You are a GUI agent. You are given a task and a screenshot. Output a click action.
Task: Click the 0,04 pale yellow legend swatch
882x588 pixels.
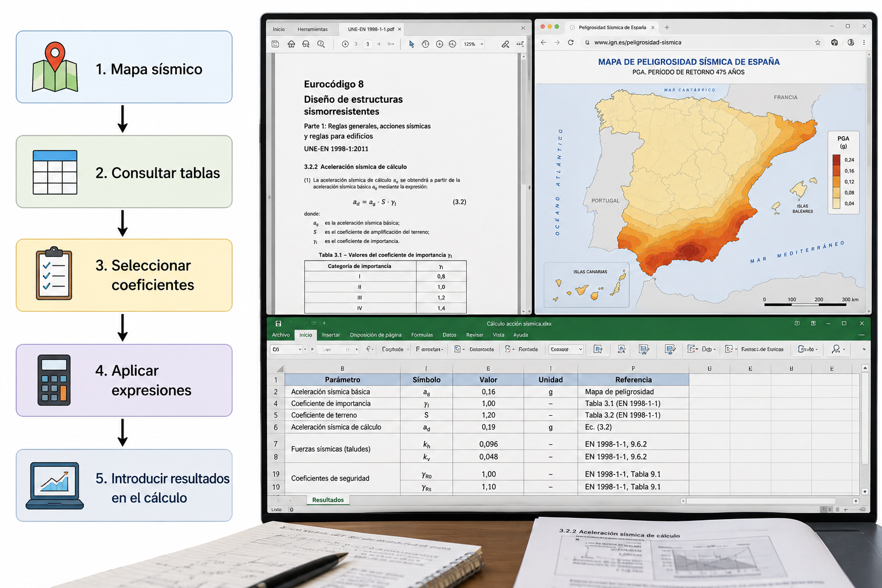tap(837, 203)
